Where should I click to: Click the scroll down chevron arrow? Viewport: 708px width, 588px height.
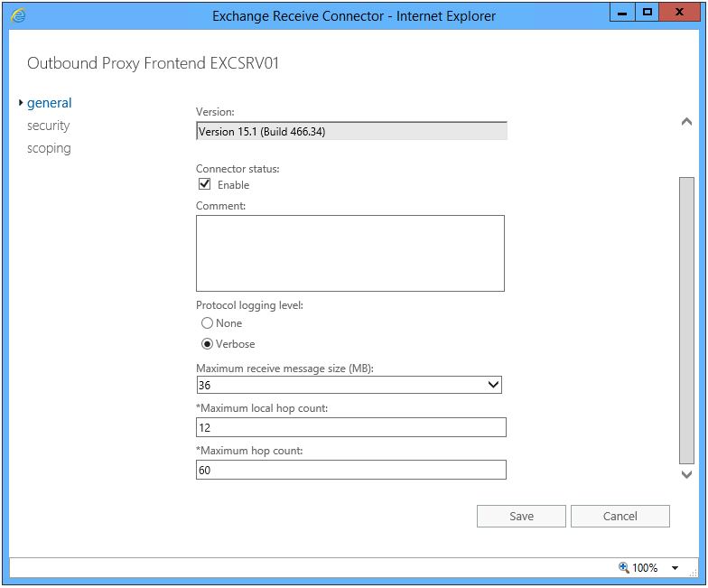(686, 474)
